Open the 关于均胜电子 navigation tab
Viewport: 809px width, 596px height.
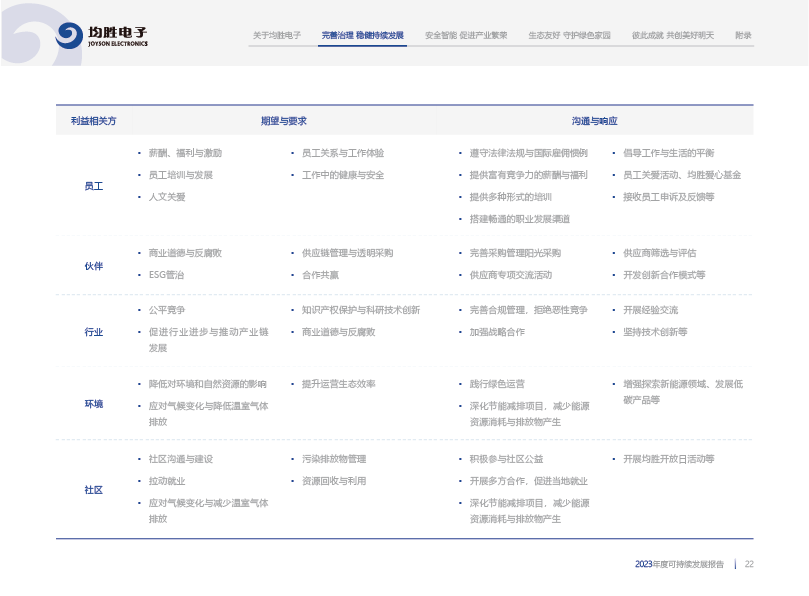(277, 35)
